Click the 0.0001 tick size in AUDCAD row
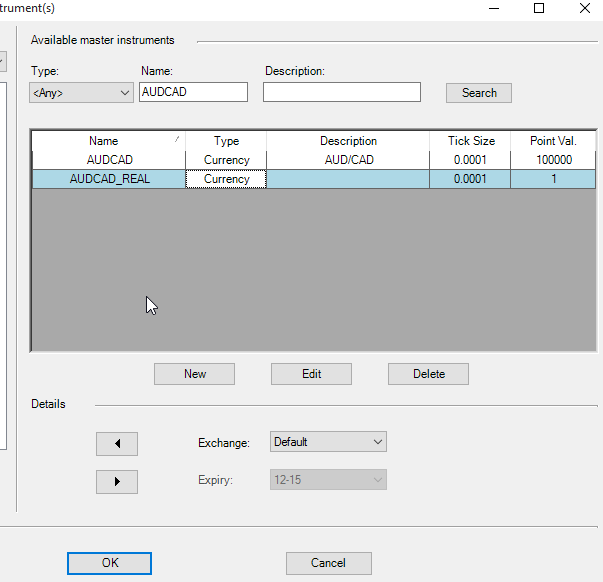 470,160
